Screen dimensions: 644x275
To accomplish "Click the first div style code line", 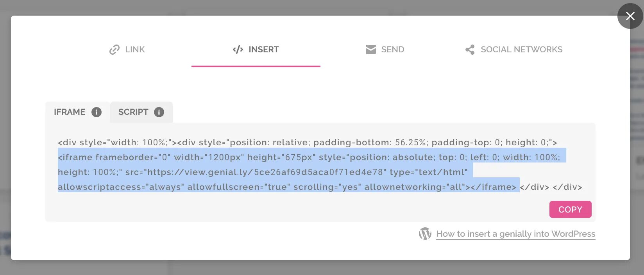I will pyautogui.click(x=307, y=143).
